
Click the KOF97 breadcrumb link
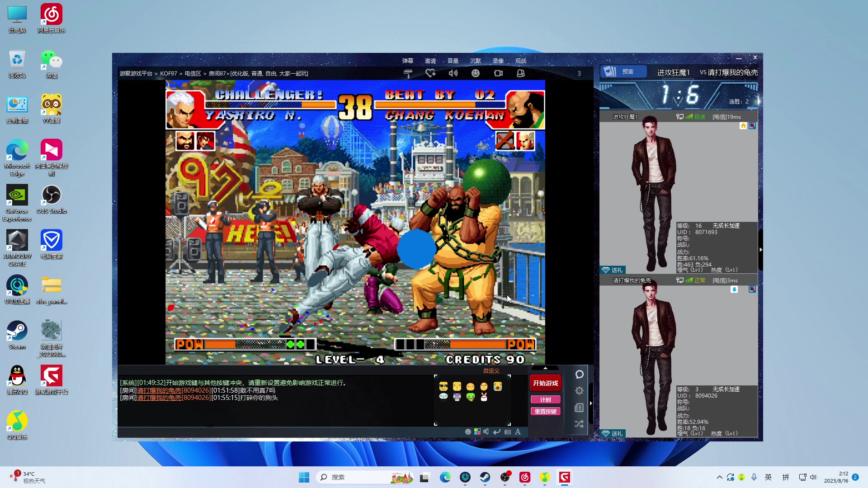click(x=169, y=74)
